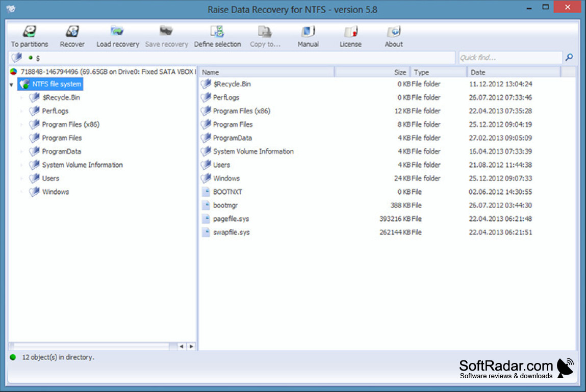
Task: Collapse the NTFS file system node
Action: tap(12, 85)
